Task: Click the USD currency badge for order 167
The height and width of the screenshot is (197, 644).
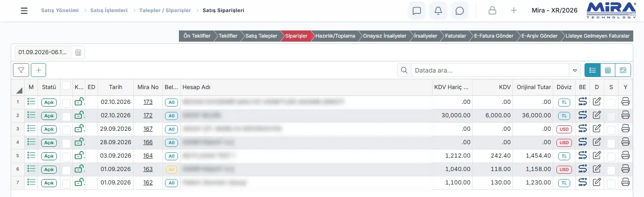Action: click(564, 129)
